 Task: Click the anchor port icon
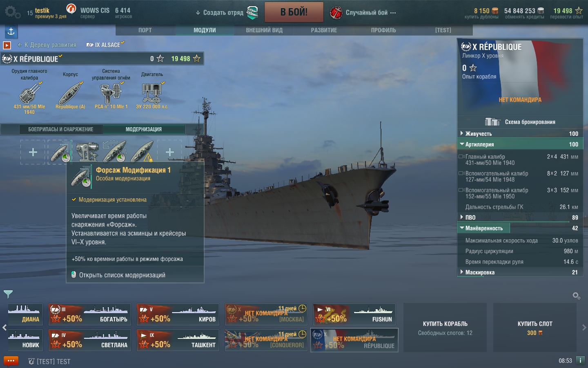coord(11,31)
